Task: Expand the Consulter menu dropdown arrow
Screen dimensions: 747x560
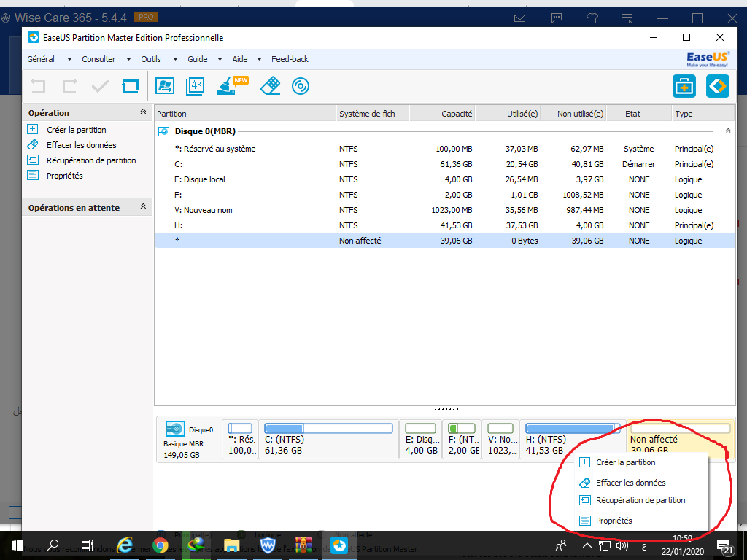Action: (x=128, y=59)
